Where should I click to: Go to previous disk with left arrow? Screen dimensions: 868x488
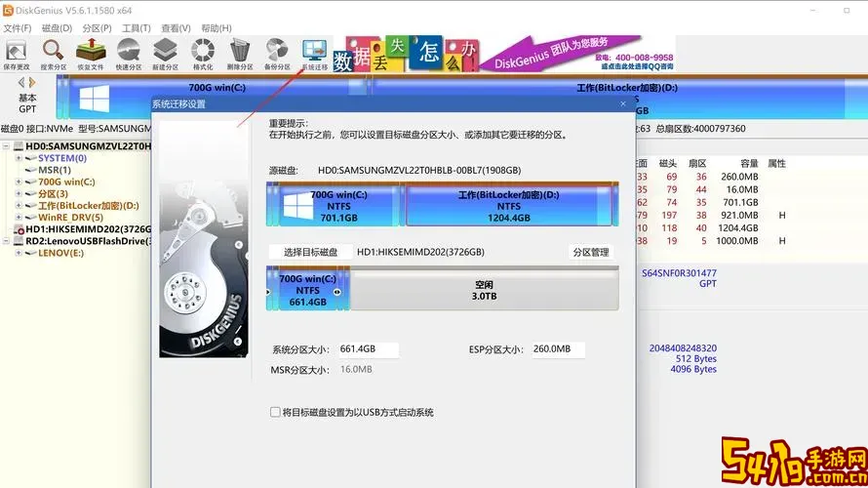tap(21, 83)
